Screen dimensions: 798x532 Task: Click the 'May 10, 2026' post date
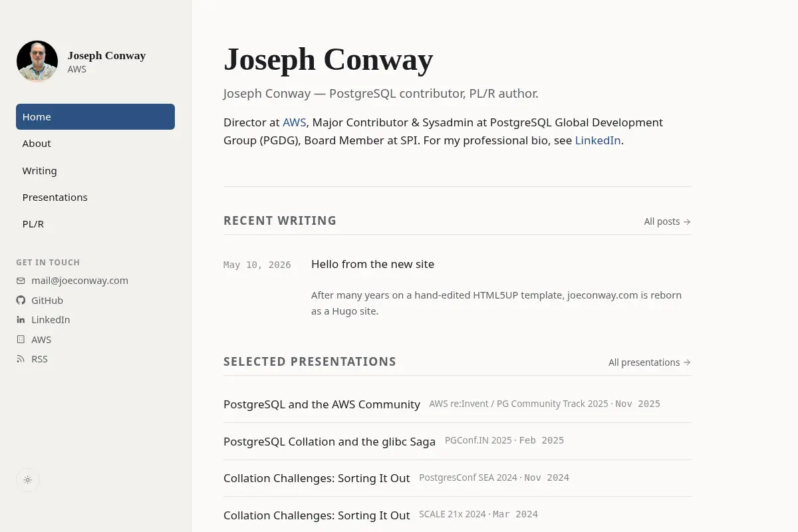pyautogui.click(x=257, y=265)
